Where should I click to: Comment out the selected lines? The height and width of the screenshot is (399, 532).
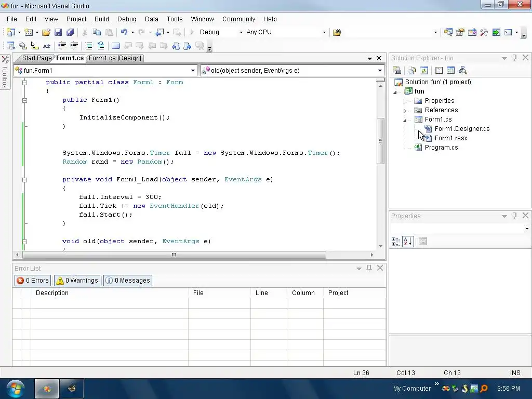pyautogui.click(x=89, y=46)
